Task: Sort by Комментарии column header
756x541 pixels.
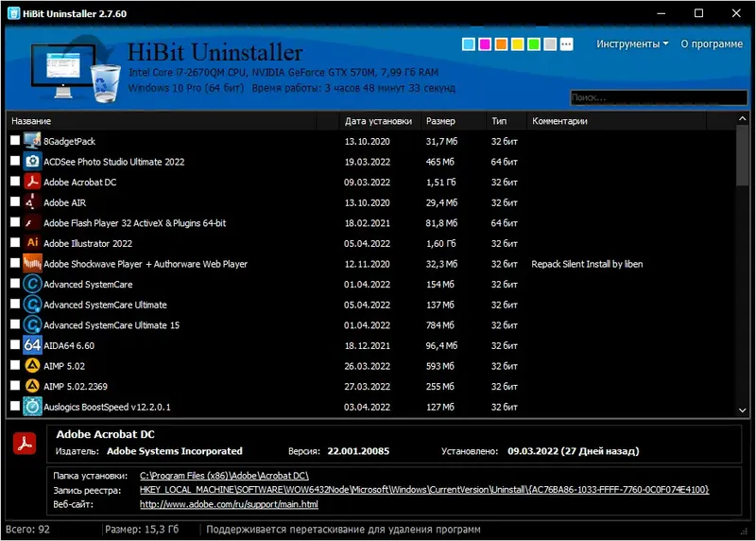Action: click(x=616, y=121)
